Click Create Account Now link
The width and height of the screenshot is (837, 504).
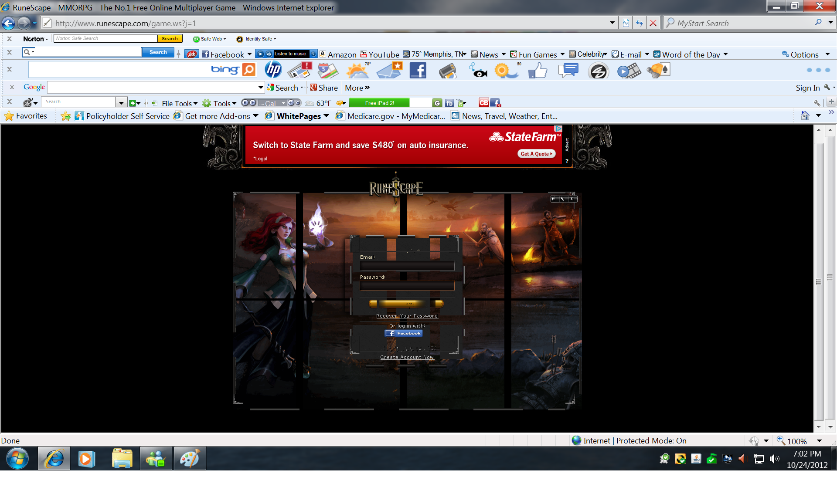(x=407, y=357)
